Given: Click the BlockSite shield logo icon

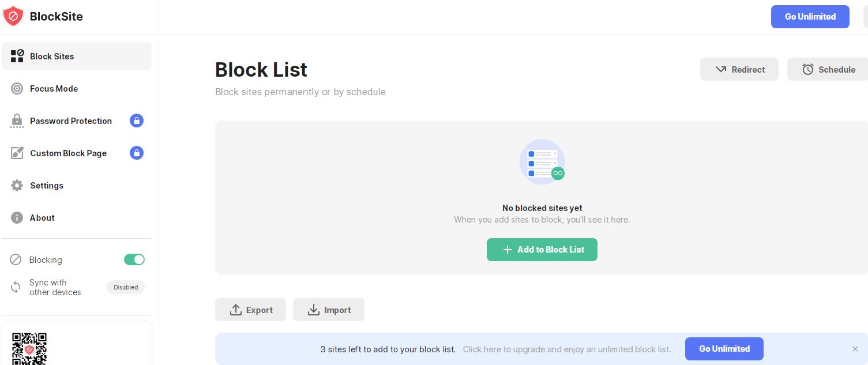Looking at the screenshot, I should 13,16.
